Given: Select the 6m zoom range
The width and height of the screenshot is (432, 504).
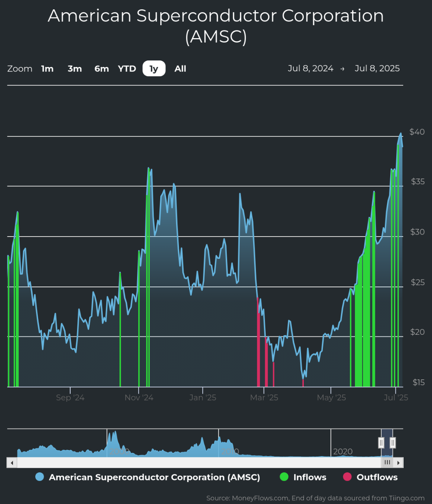Looking at the screenshot, I should [101, 69].
